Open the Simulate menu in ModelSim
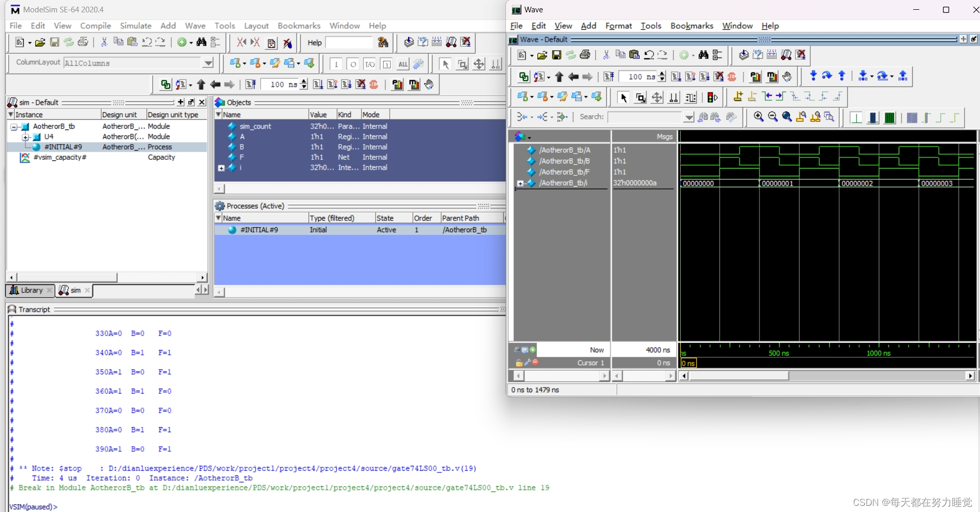 (136, 26)
